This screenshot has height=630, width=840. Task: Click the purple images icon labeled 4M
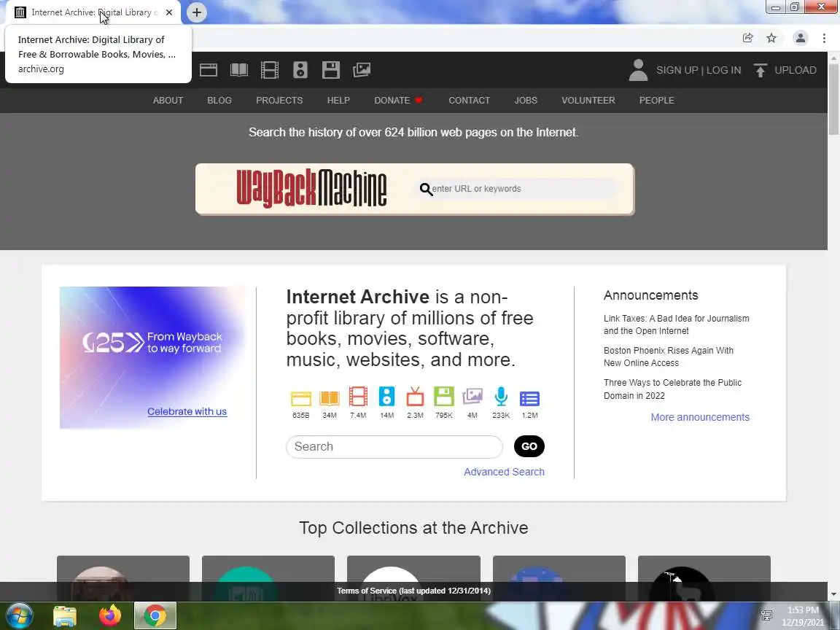point(472,397)
